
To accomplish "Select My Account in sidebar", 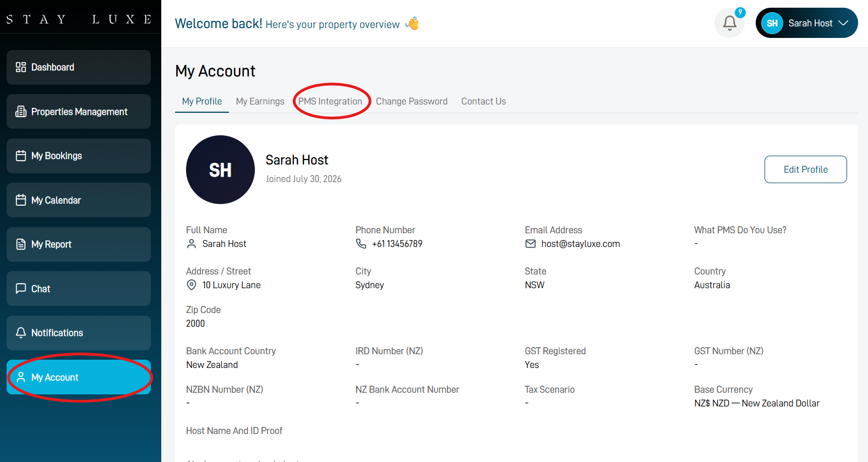I will click(79, 377).
